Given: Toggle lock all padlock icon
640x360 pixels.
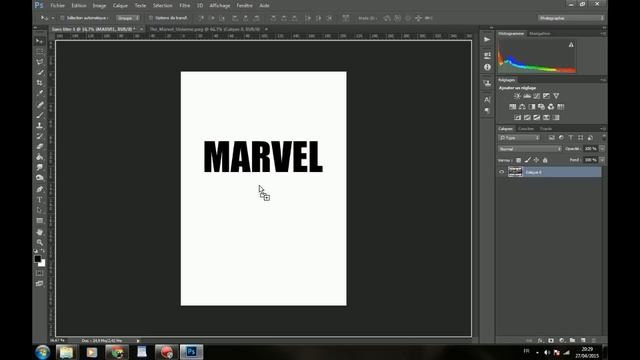Looking at the screenshot, I should click(x=545, y=160).
